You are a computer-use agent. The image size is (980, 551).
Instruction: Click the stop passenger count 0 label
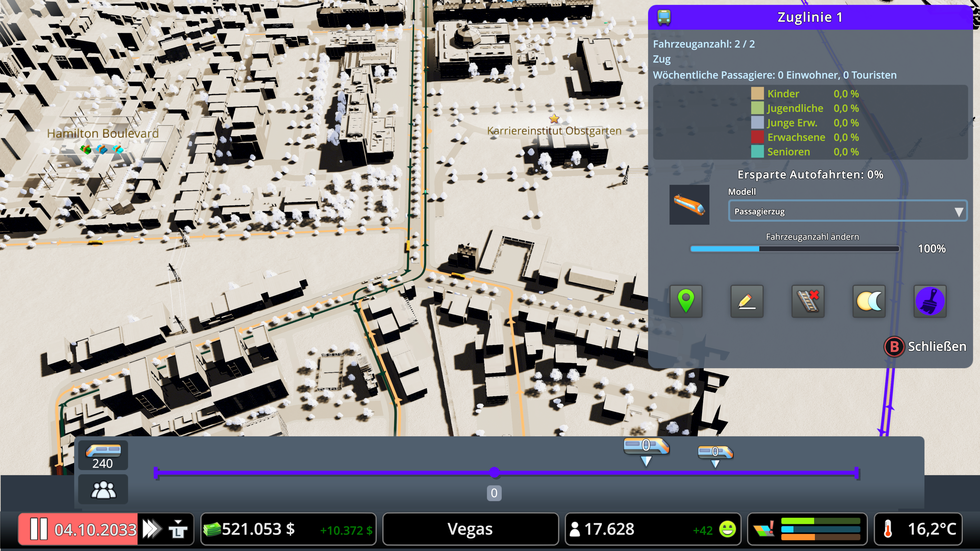coord(494,493)
